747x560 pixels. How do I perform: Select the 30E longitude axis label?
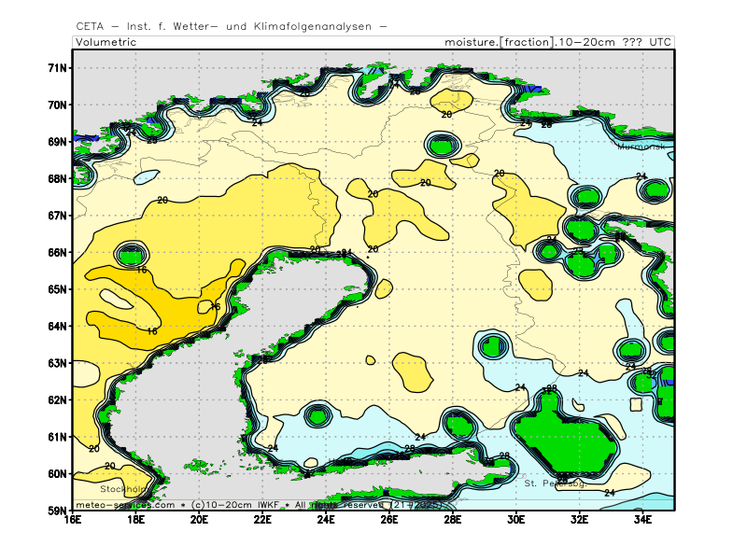(x=516, y=520)
